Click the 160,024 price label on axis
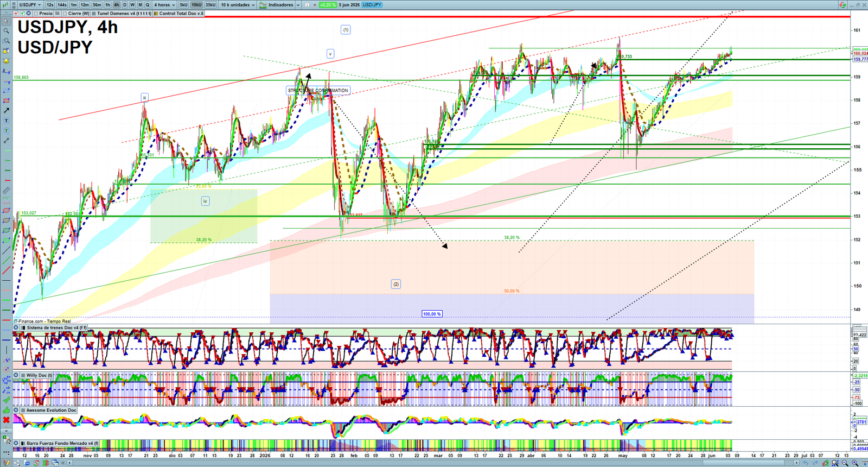Image resolution: width=868 pixels, height=467 pixels. coord(860,53)
